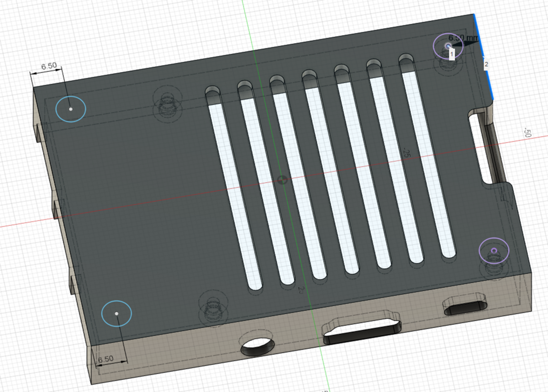Viewport: 548px width, 392px height.
Task: Select the 6.50 dimension below the lower blue circle
Action: (105, 359)
